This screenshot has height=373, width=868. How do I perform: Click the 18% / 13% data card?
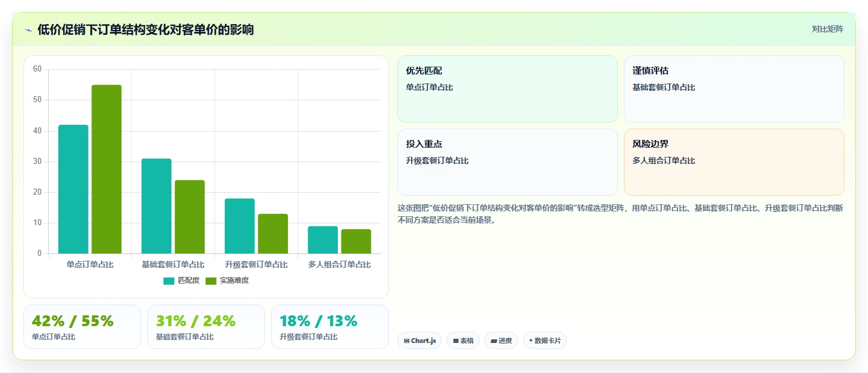tap(330, 327)
